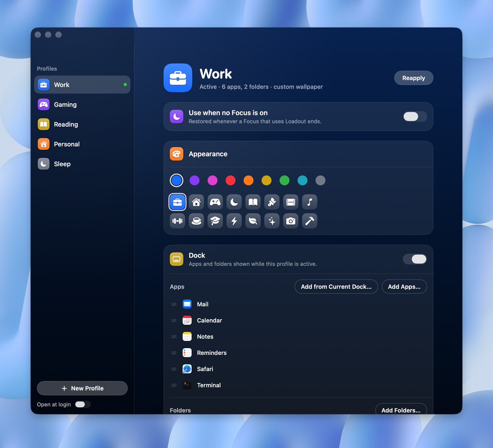Choose the graduation cap icon
493x448 pixels.
pyautogui.click(x=215, y=221)
